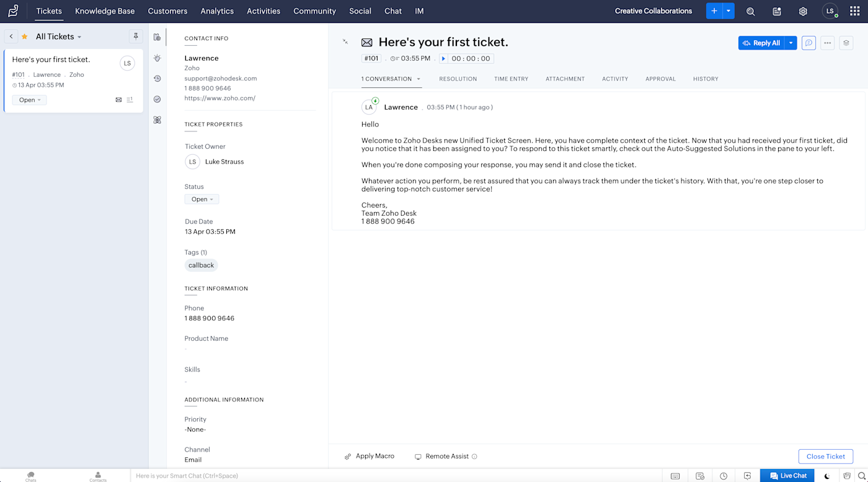Expand the 1 Conversation dropdown caret
Viewport: 868px width, 482px height.
point(418,79)
